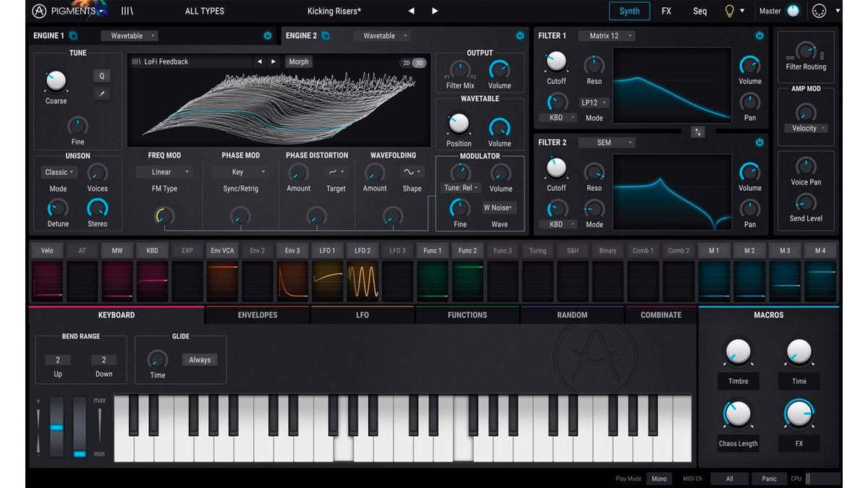
Task: Go to previous preset arrow in top bar
Action: pyautogui.click(x=412, y=11)
